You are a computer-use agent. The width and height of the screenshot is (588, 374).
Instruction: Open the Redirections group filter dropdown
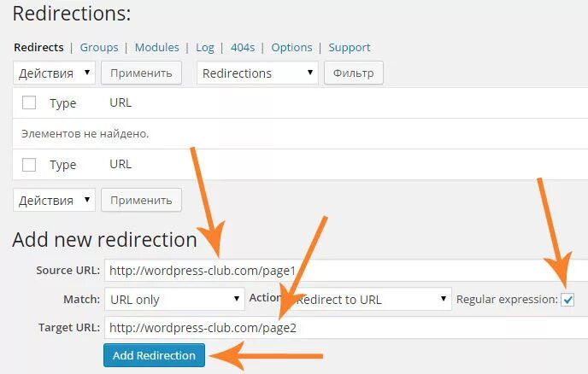[258, 73]
